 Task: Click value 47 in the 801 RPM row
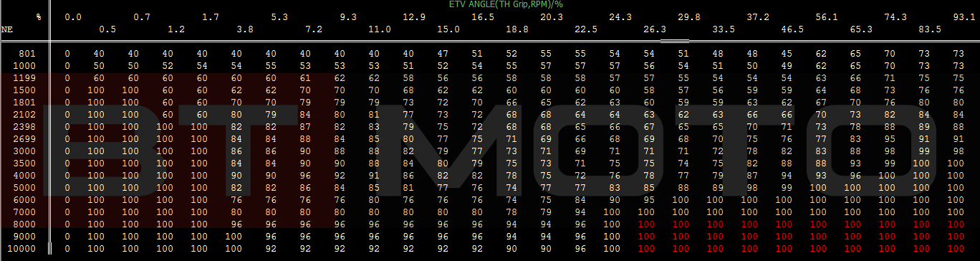pos(443,53)
